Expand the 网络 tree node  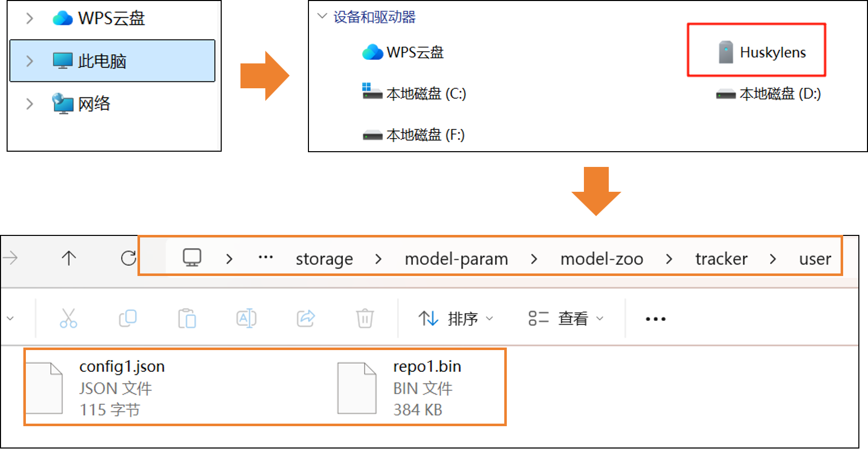(x=29, y=104)
